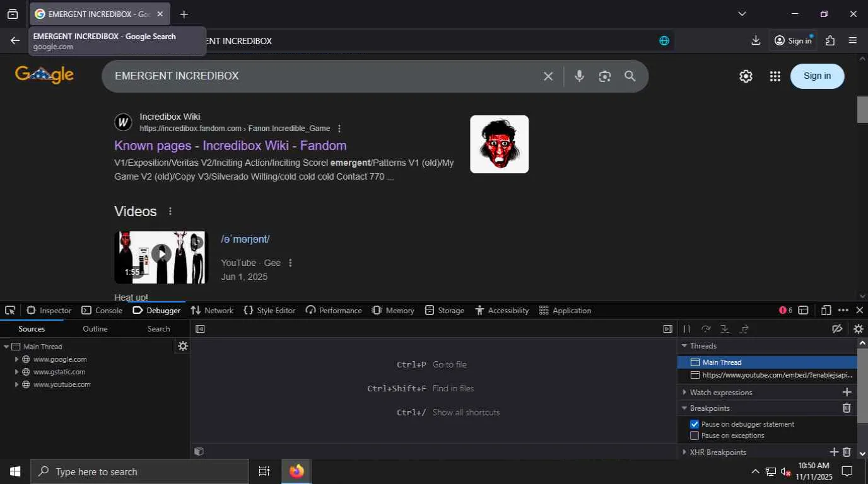This screenshot has height=484, width=868.
Task: Switch to the Search tab in the debugger
Action: (158, 329)
